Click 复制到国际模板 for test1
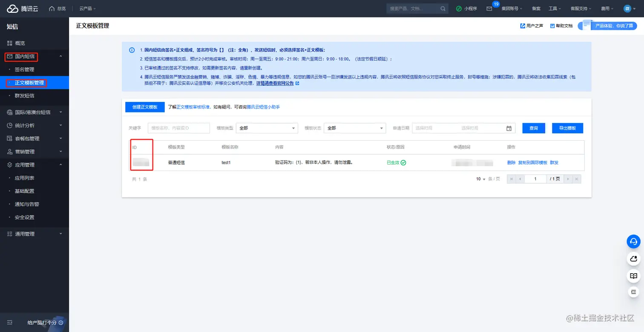This screenshot has width=644, height=332. (532, 163)
